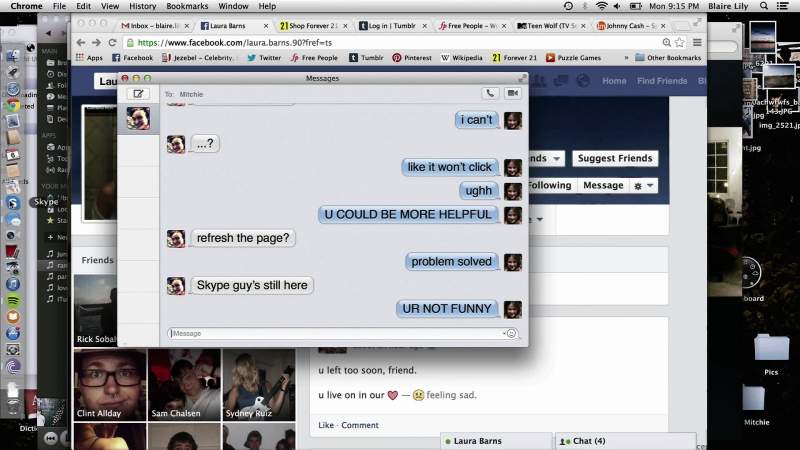Open Laura Barns chat tab

(495, 441)
